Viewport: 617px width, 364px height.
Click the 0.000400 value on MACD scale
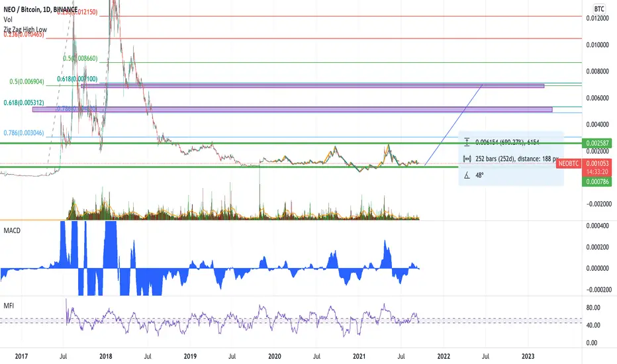point(597,226)
